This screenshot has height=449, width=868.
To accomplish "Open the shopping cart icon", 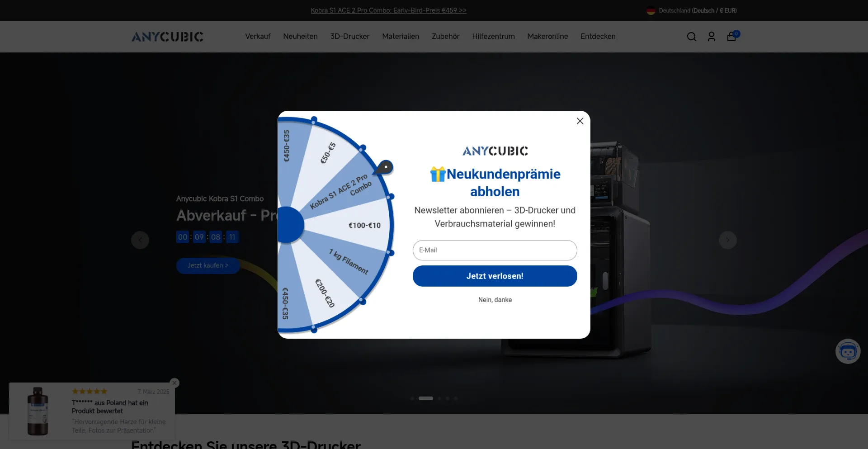I will [x=731, y=37].
